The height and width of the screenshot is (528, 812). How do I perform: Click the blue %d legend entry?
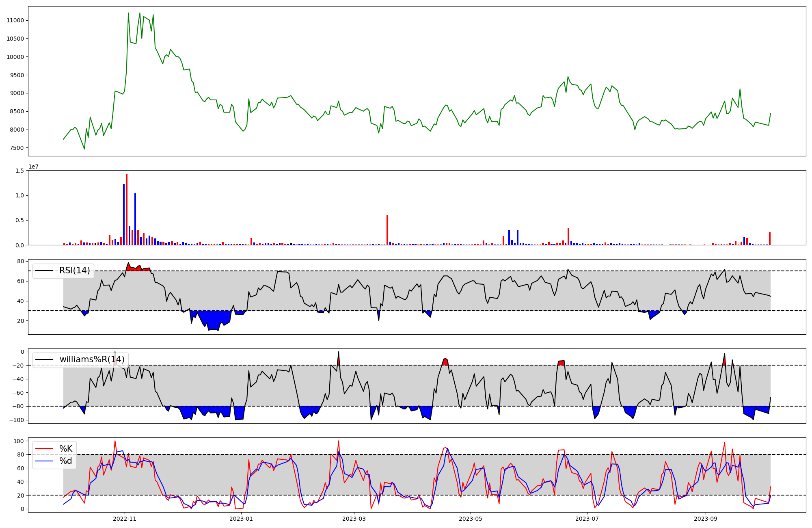click(65, 461)
